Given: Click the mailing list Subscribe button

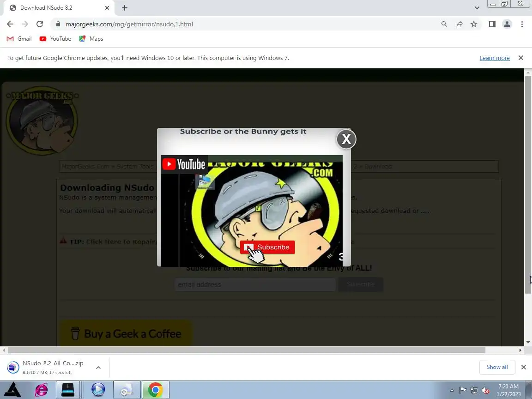Looking at the screenshot, I should point(361,284).
